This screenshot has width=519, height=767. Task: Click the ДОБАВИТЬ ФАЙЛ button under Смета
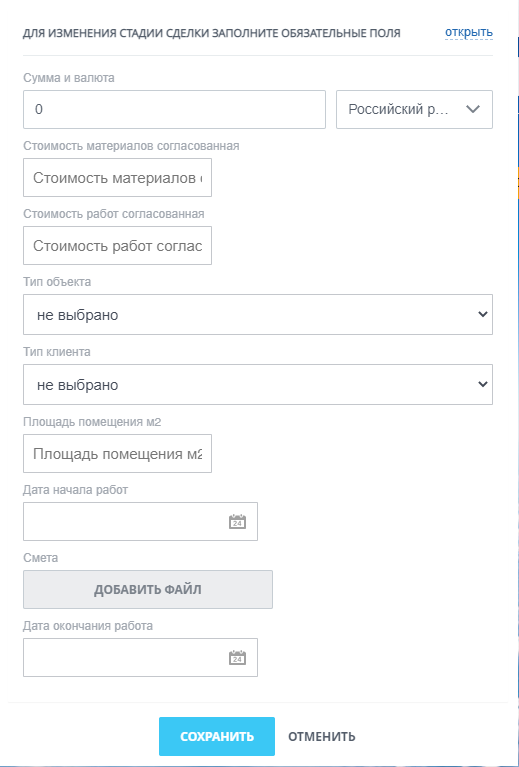(148, 589)
